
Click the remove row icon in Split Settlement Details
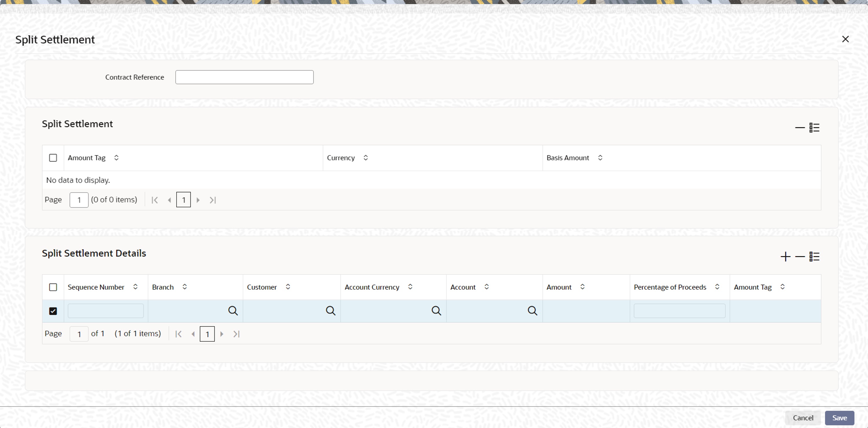[800, 256]
